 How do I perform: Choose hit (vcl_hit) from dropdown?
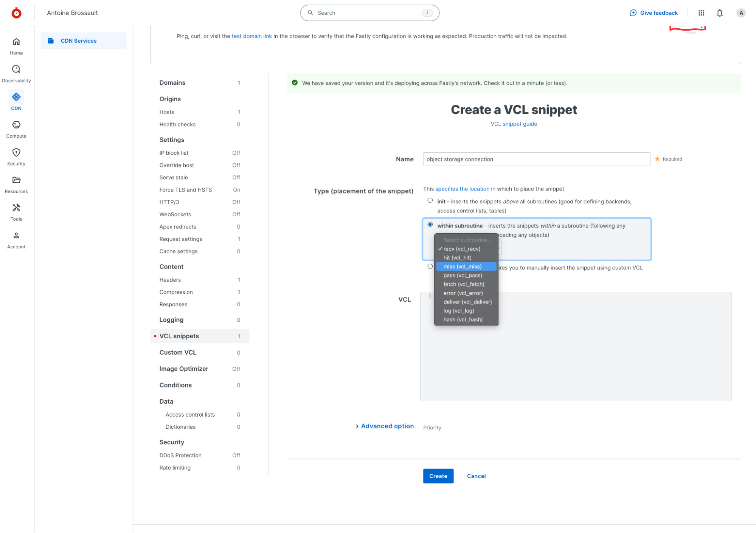click(x=466, y=258)
